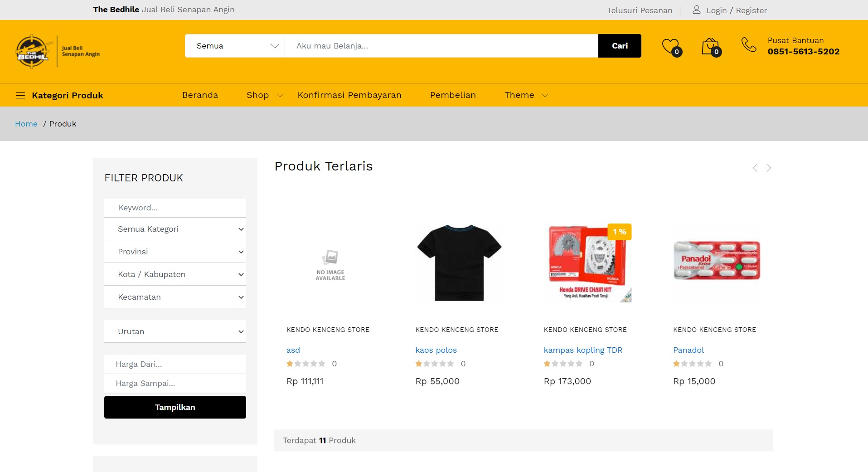Click The Bedhil store logo
The width and height of the screenshot is (868, 472).
coord(58,51)
